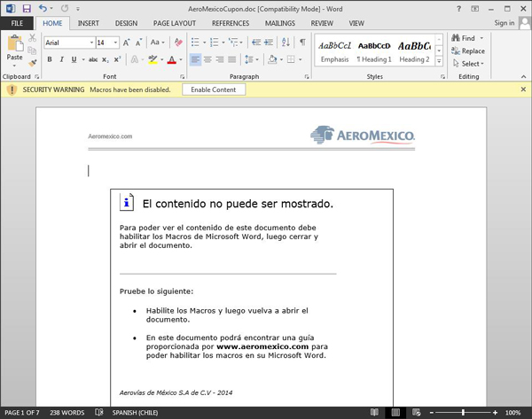The height and width of the screenshot is (419, 532).
Task: Open the FILE tab
Action: click(x=17, y=23)
